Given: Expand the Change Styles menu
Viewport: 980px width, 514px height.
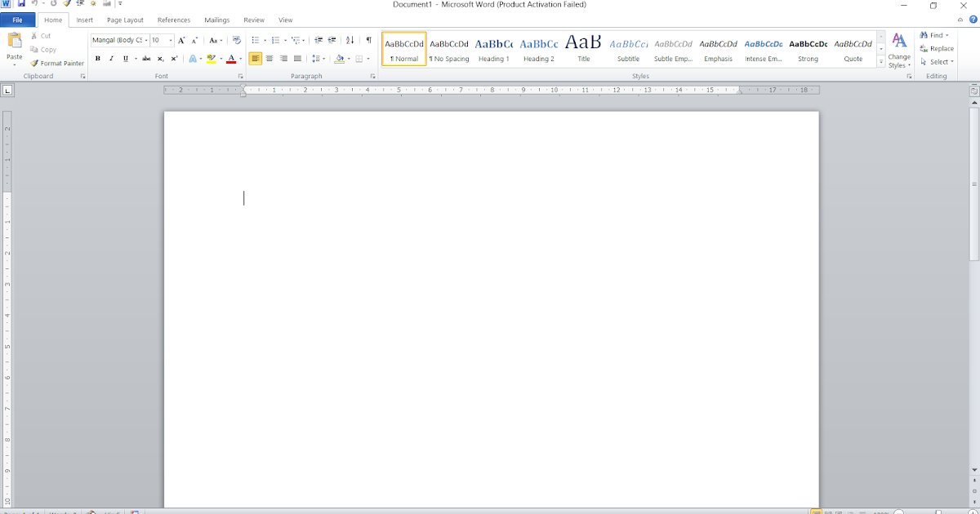Looking at the screenshot, I should (x=898, y=58).
